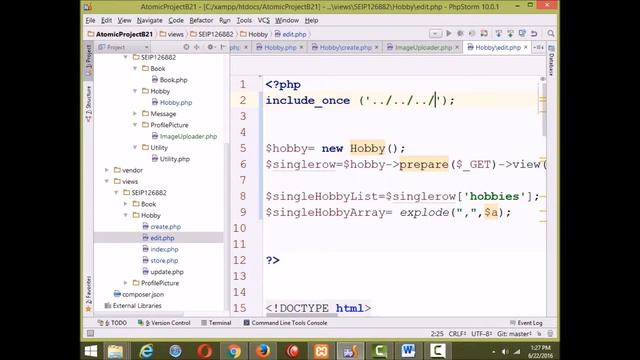Select update.php in the project tree

coord(163,272)
